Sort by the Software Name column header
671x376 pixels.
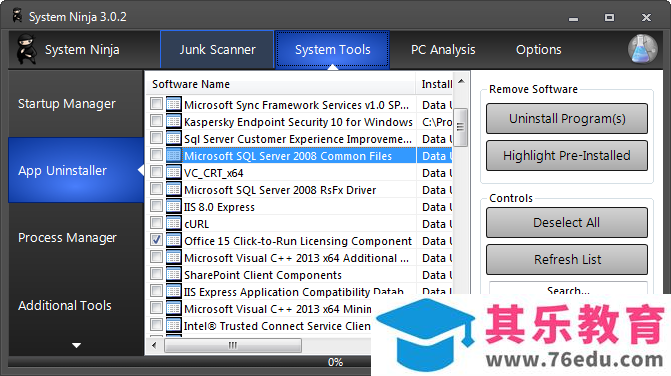pyautogui.click(x=280, y=84)
